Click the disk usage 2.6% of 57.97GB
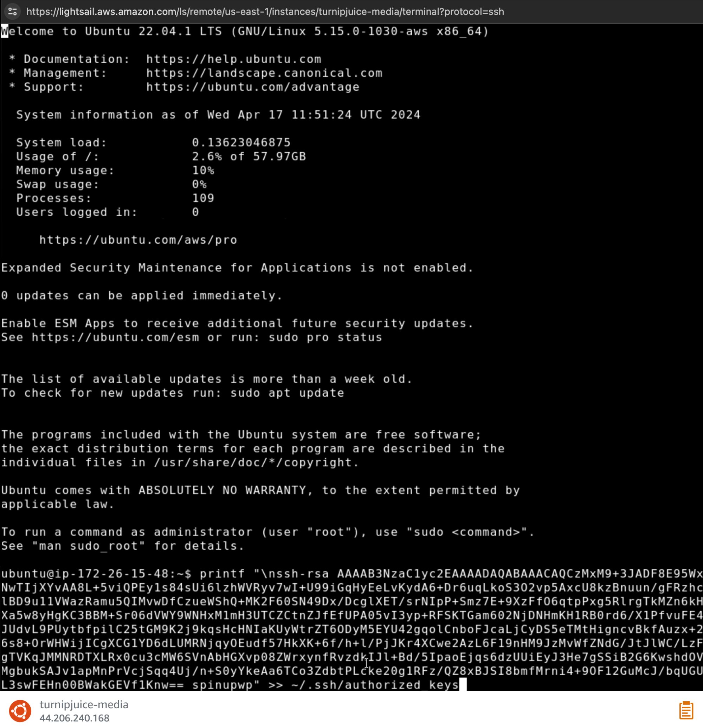 tap(249, 157)
